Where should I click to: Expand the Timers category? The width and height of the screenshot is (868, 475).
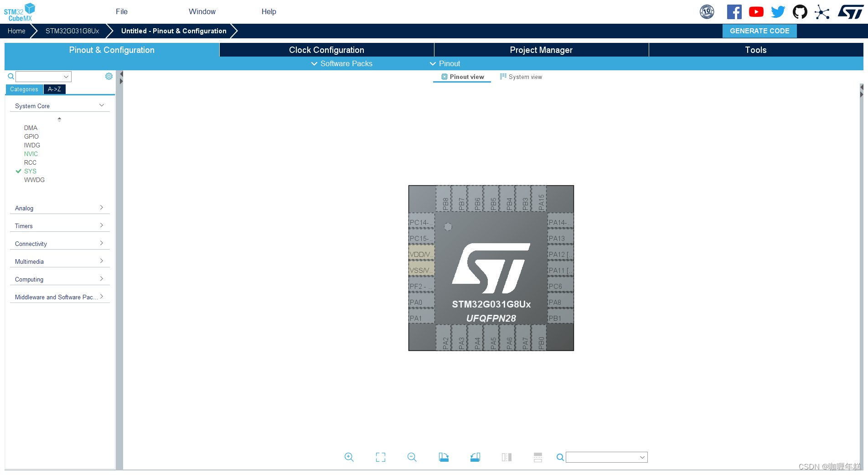(102, 225)
